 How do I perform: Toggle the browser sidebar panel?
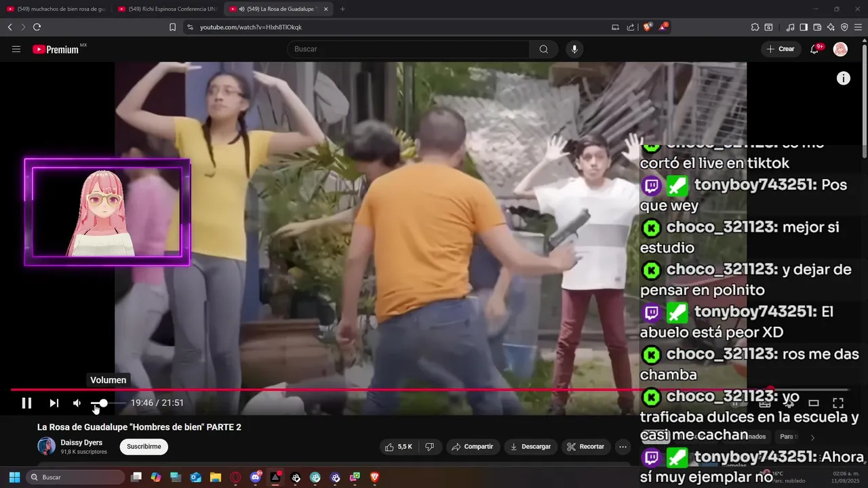tap(804, 27)
